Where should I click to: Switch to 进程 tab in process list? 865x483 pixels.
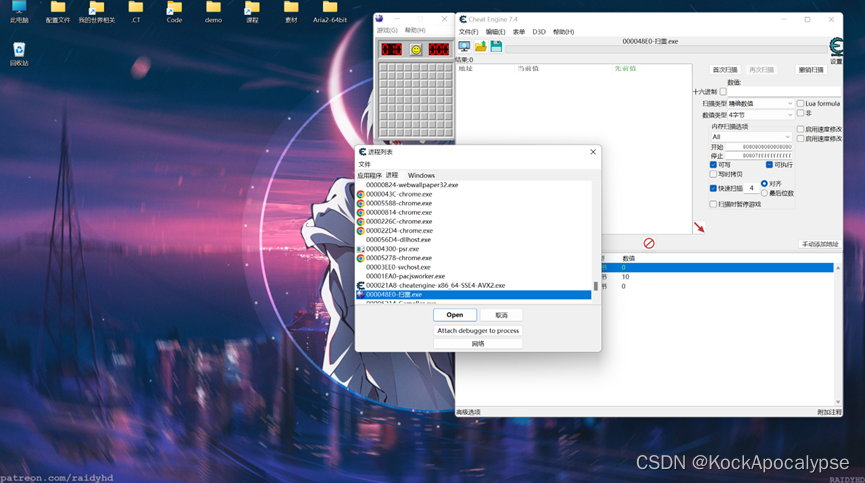pyautogui.click(x=392, y=175)
